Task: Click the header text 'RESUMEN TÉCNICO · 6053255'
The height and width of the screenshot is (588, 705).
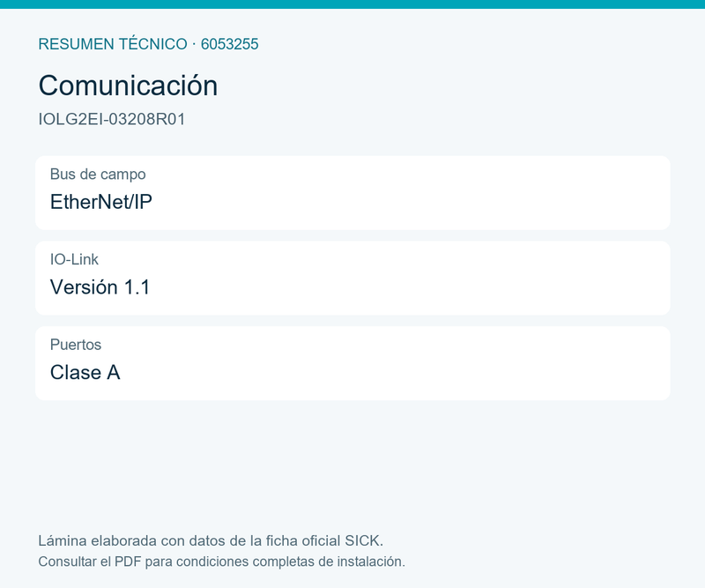Action: click(148, 44)
